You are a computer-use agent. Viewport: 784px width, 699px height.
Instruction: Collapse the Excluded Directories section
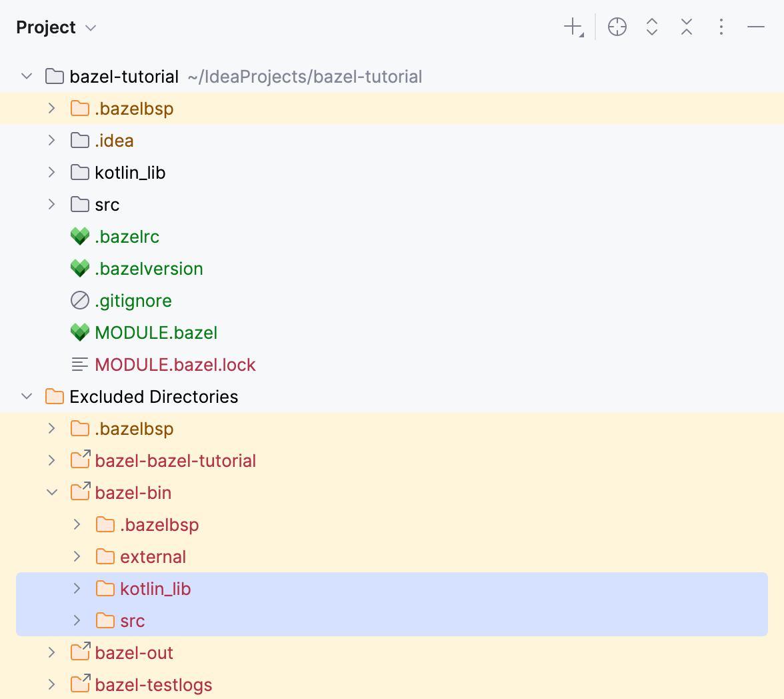click(27, 396)
